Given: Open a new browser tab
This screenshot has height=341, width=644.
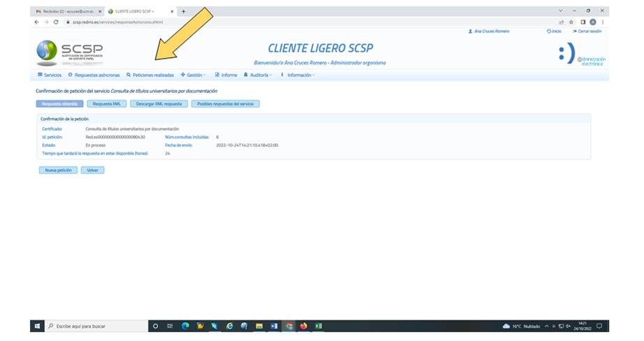Looking at the screenshot, I should click(x=184, y=11).
